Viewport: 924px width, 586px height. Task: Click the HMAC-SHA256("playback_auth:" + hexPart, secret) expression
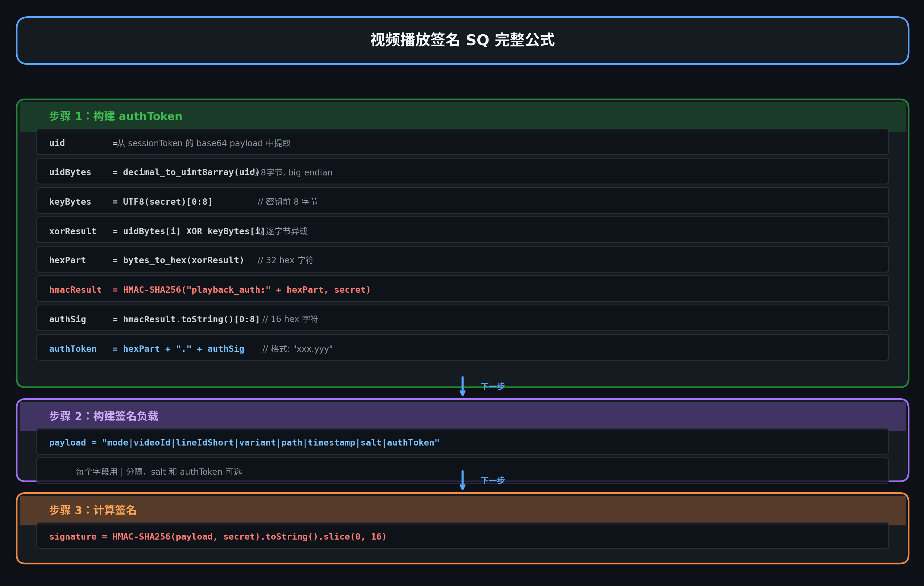(x=247, y=290)
